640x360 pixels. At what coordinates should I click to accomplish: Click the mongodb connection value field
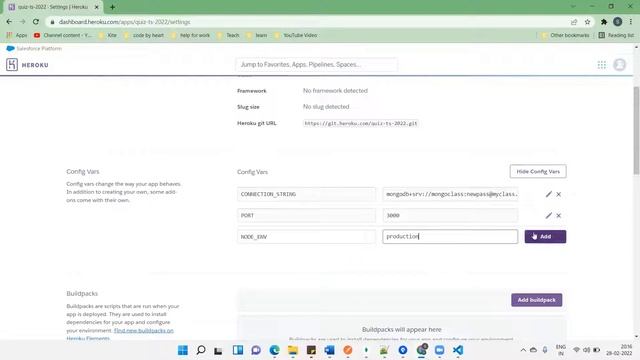[x=450, y=194]
